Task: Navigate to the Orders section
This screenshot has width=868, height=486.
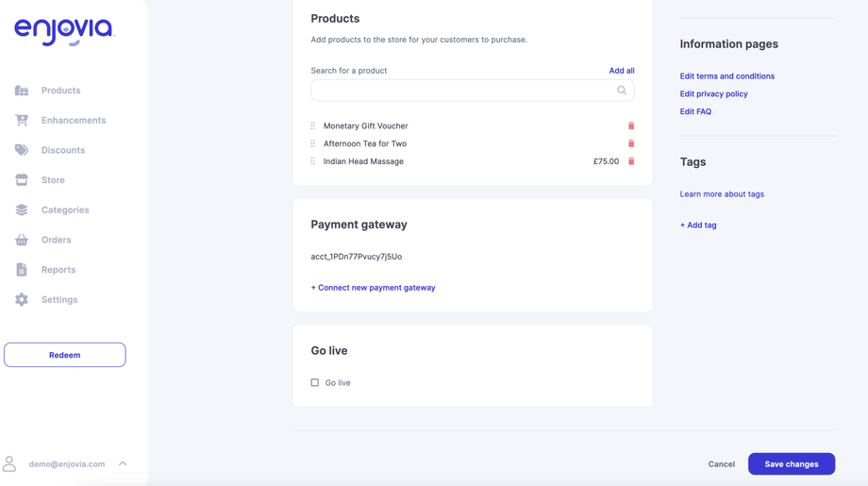Action: [56, 240]
